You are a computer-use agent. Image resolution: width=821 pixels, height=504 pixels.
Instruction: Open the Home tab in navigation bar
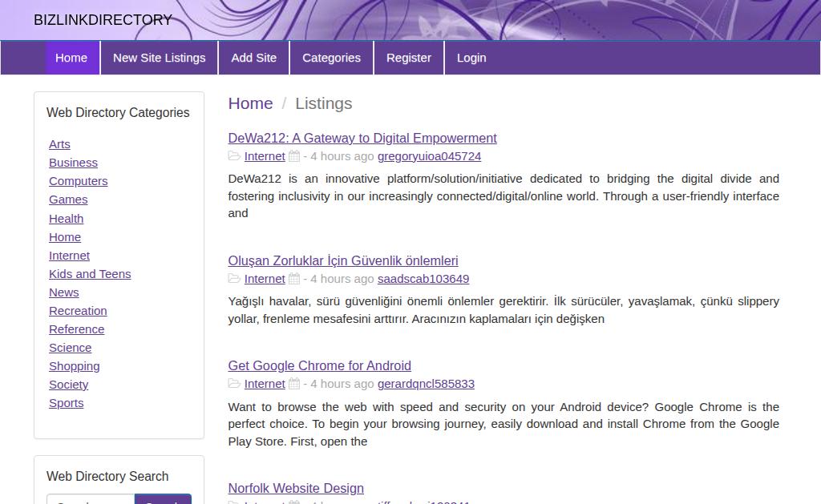coord(71,58)
